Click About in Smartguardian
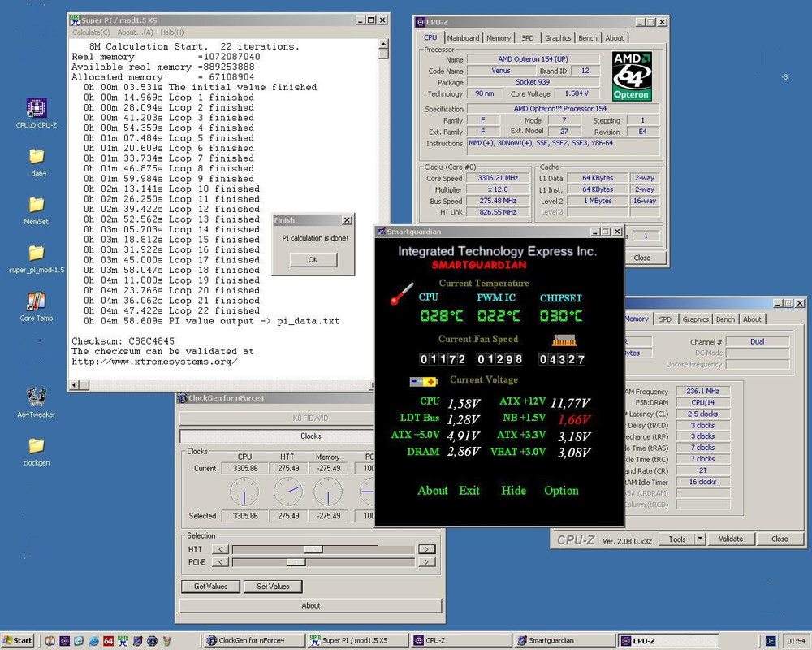Viewport: 812px width, 650px height. (x=433, y=491)
